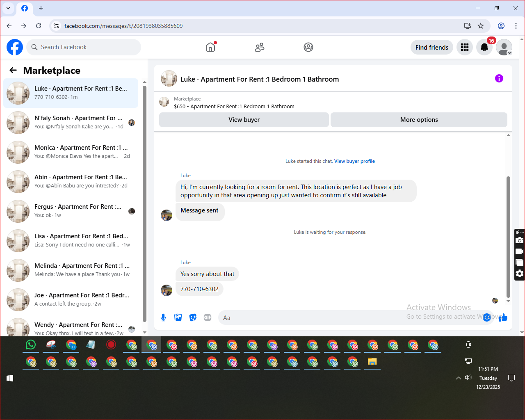Click the browser address bar URL
Viewport: 525px width, 420px height.
click(123, 26)
